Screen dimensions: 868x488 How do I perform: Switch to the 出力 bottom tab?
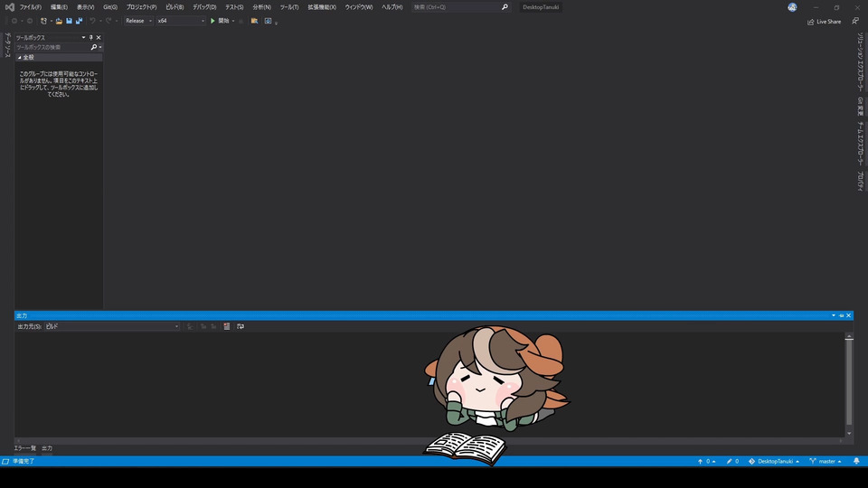pos(47,448)
